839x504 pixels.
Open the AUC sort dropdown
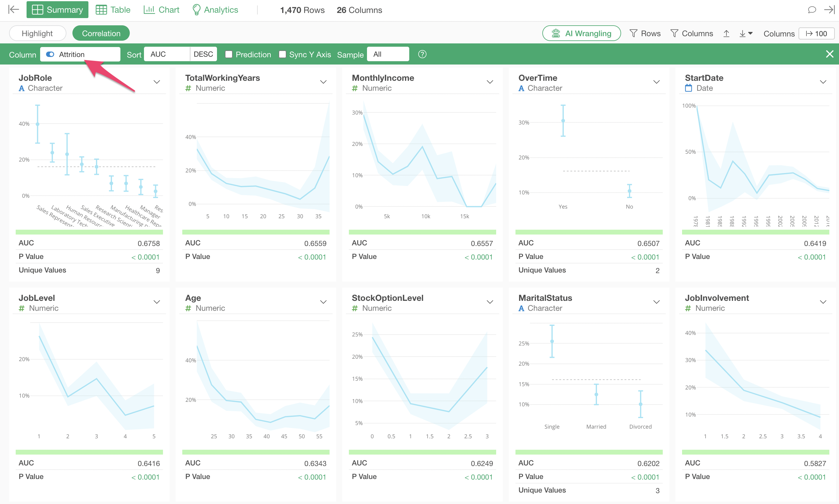[x=167, y=54]
